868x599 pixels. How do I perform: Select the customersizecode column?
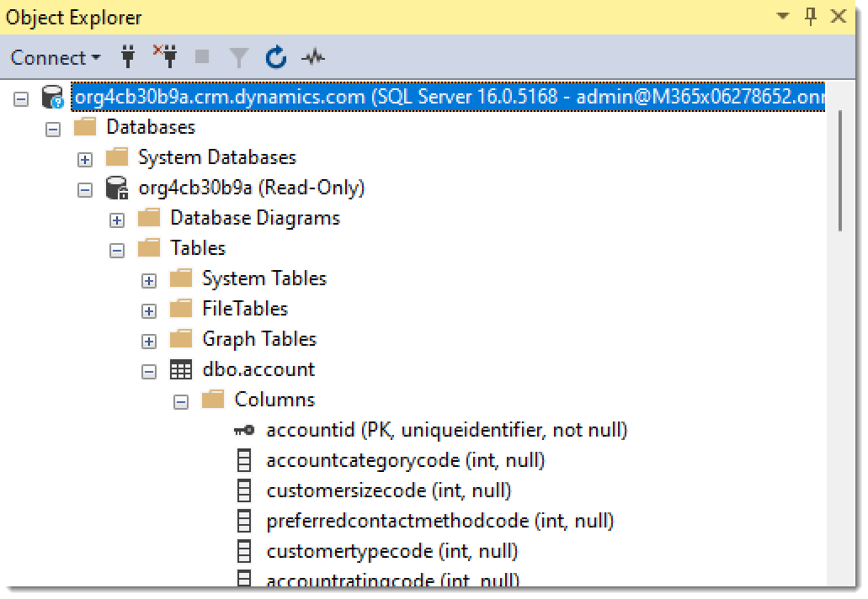tap(388, 490)
